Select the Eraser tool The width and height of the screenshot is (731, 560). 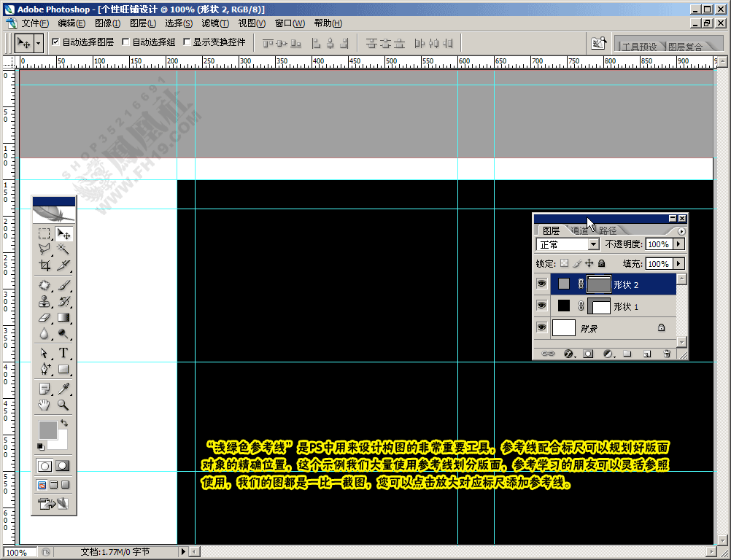click(45, 318)
